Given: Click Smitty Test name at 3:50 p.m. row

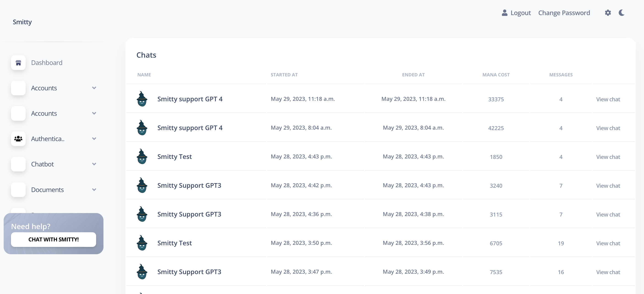Looking at the screenshot, I should [174, 243].
